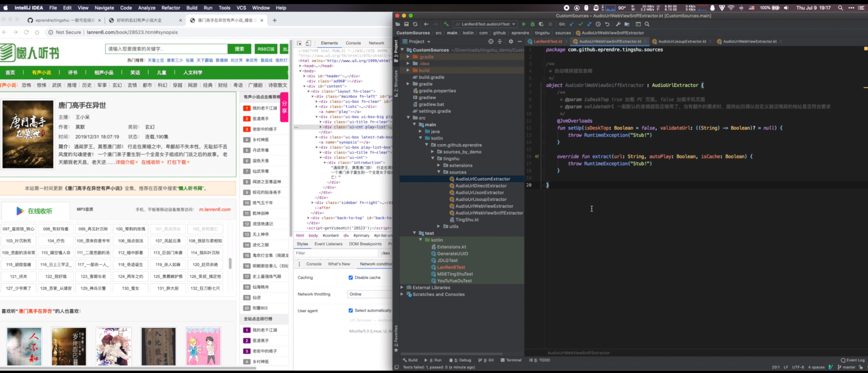Run the LanRen6Test configuration with green play icon
The image size is (868, 373).
[524, 24]
